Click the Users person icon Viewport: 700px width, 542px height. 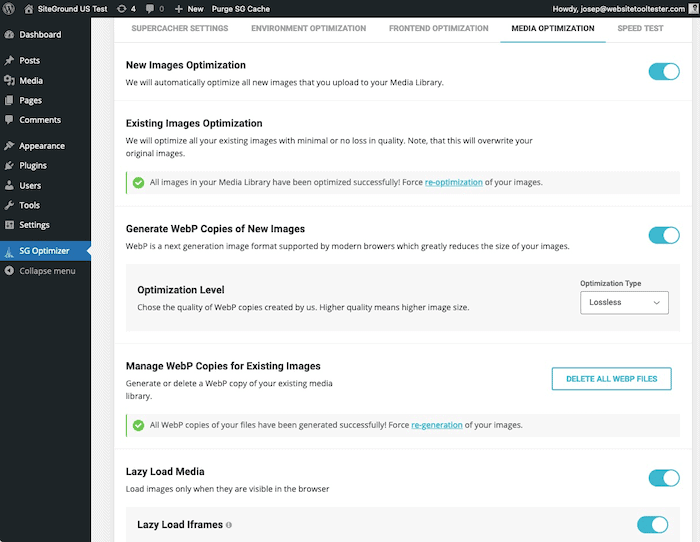point(9,185)
